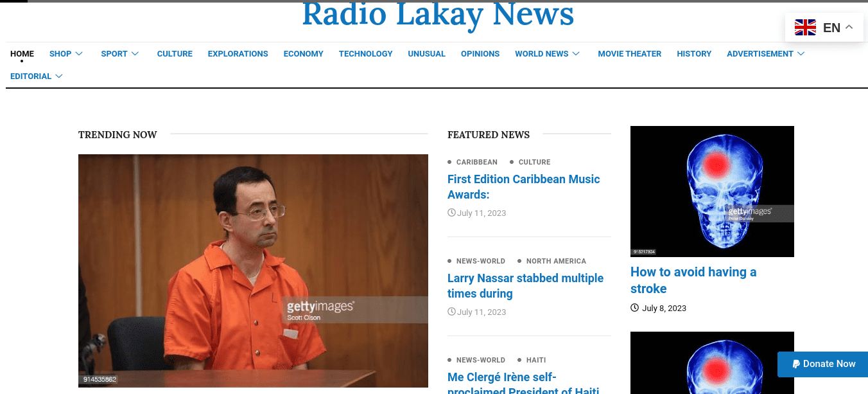The image size is (868, 394).
Task: Click the Haiti category tag
Action: 536,360
